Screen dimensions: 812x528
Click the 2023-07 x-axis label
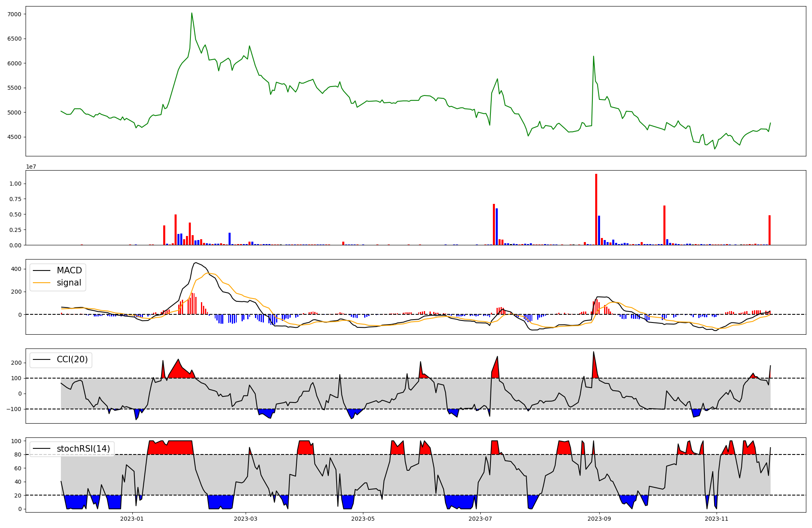(x=480, y=519)
